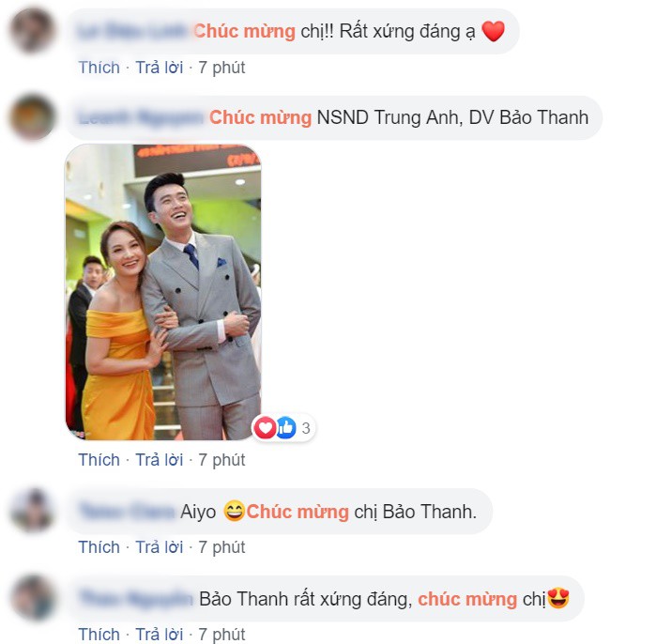Click Trả lời under the last comment
This screenshot has height=644, width=656.
160,634
